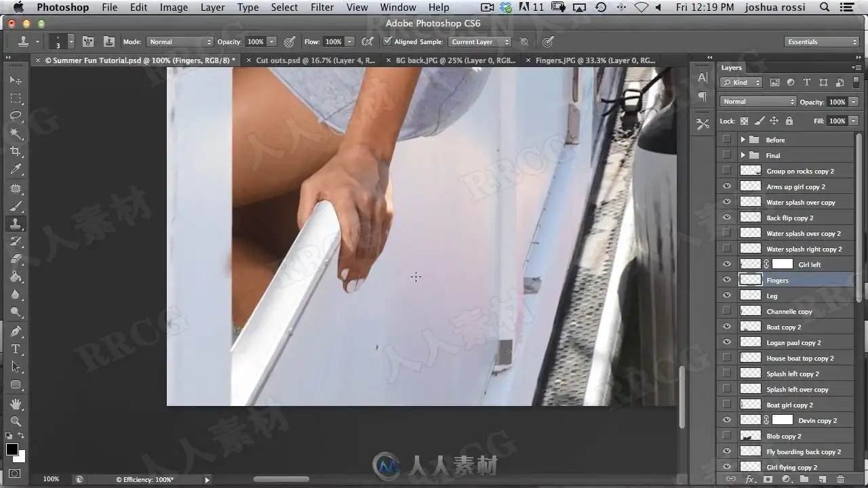Select the Crop tool
This screenshot has width=868, height=488.
coord(16,151)
